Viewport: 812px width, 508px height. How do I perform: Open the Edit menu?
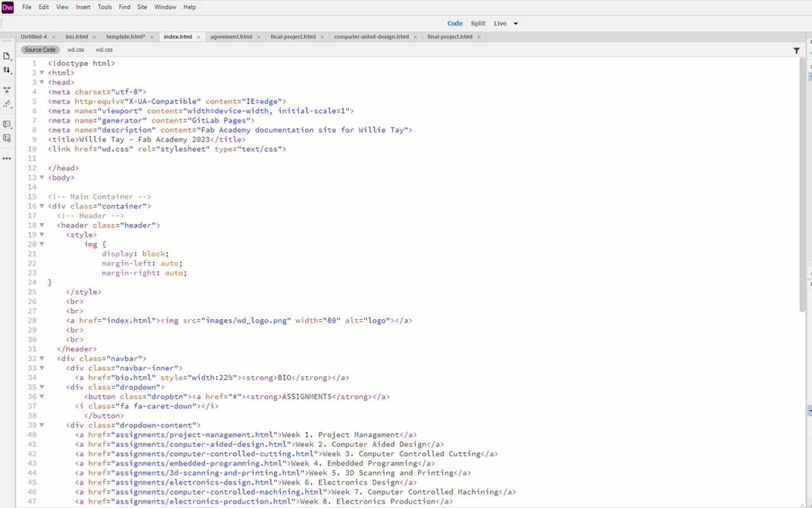pyautogui.click(x=44, y=7)
